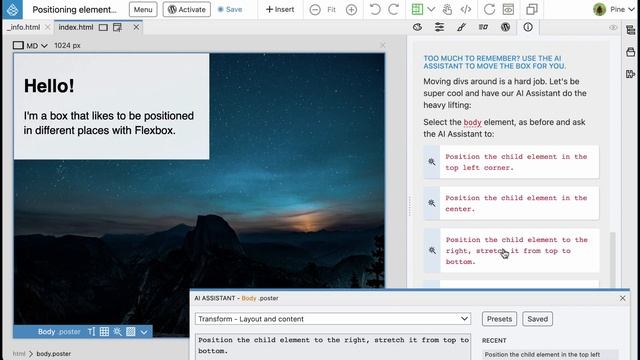The height and width of the screenshot is (360, 640).
Task: Click the 'body' link in tutorial text
Action: pos(472,122)
